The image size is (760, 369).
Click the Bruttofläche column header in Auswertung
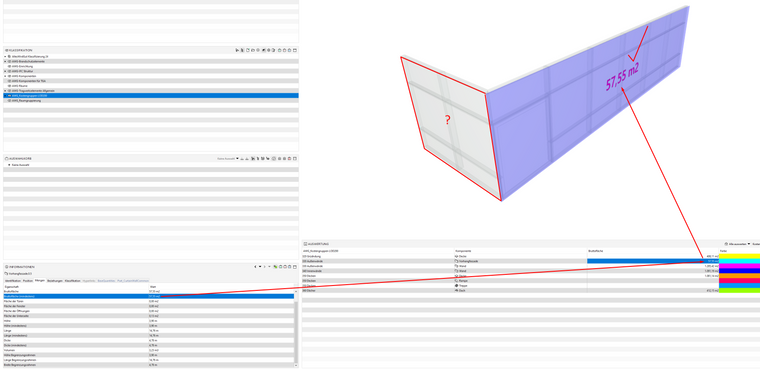595,251
